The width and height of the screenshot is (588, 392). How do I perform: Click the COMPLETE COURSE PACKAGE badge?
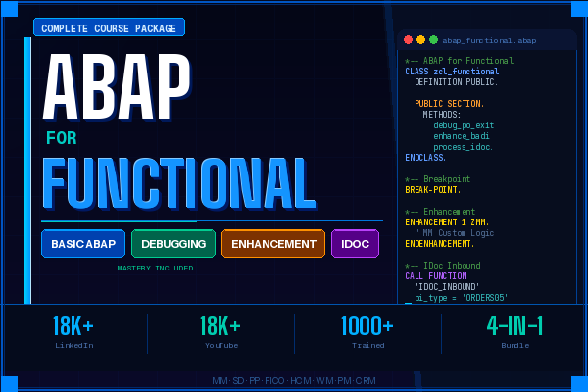(x=109, y=27)
